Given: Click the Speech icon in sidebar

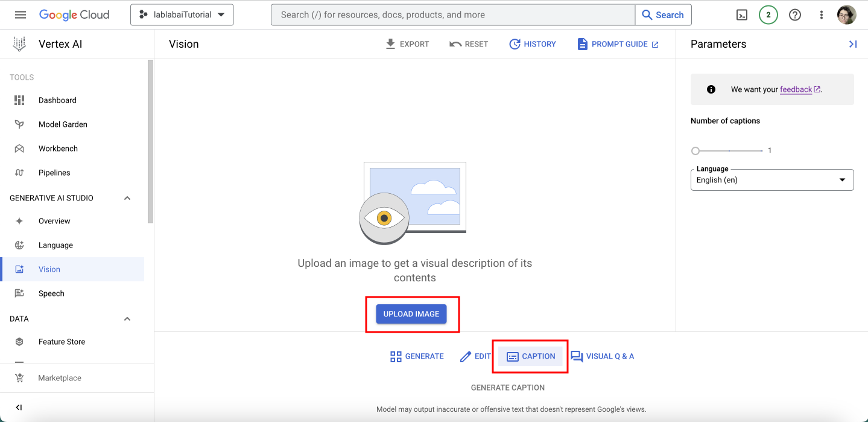Looking at the screenshot, I should tap(19, 293).
